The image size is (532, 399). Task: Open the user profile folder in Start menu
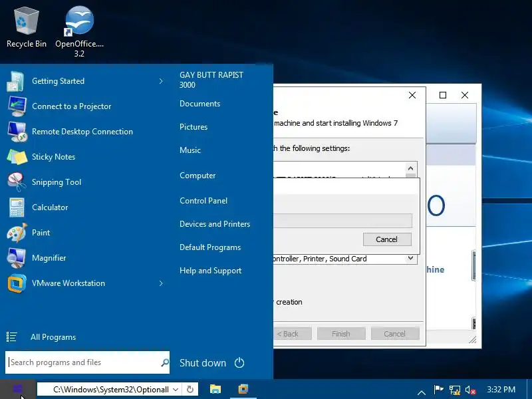pyautogui.click(x=211, y=80)
